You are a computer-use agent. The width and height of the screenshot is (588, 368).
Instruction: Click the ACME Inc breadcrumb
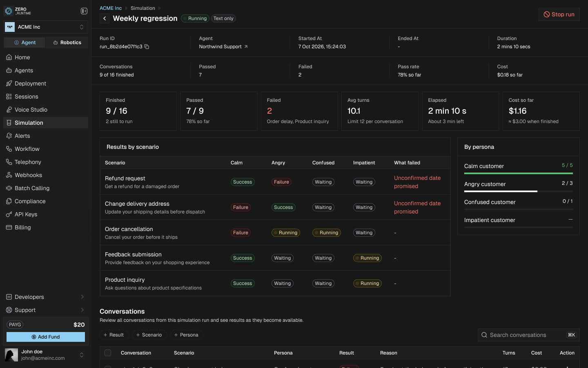111,8
